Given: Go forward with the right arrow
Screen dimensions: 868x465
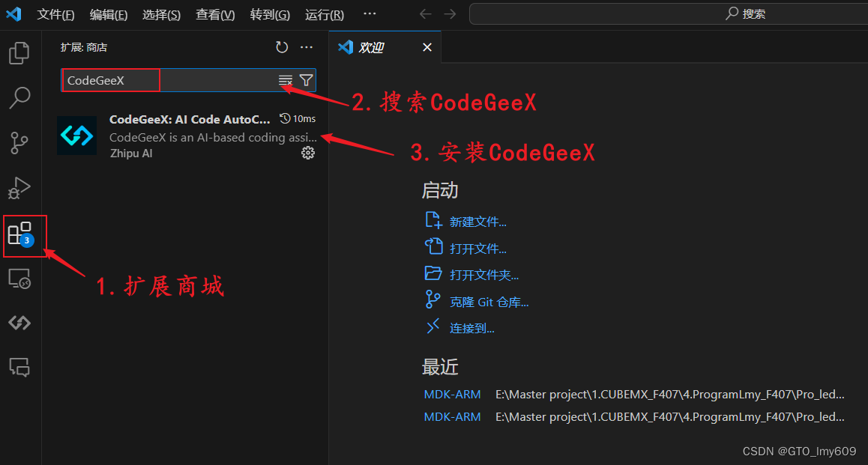Looking at the screenshot, I should click(450, 13).
